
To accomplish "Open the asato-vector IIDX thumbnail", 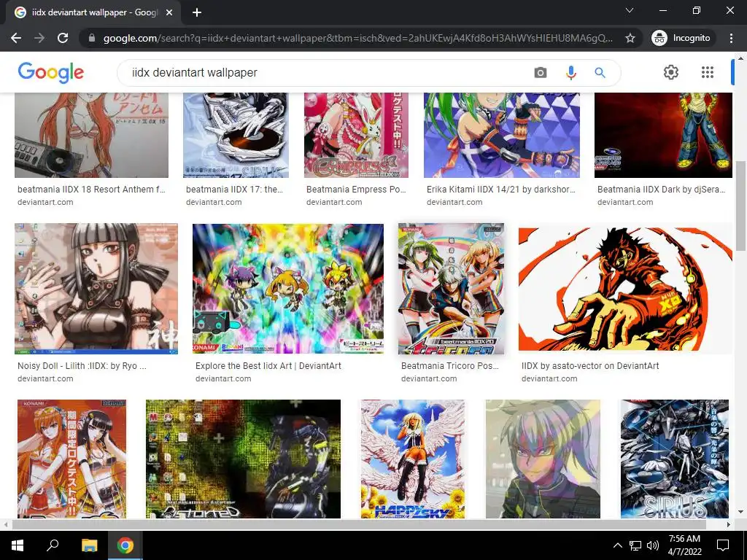I will (625, 289).
